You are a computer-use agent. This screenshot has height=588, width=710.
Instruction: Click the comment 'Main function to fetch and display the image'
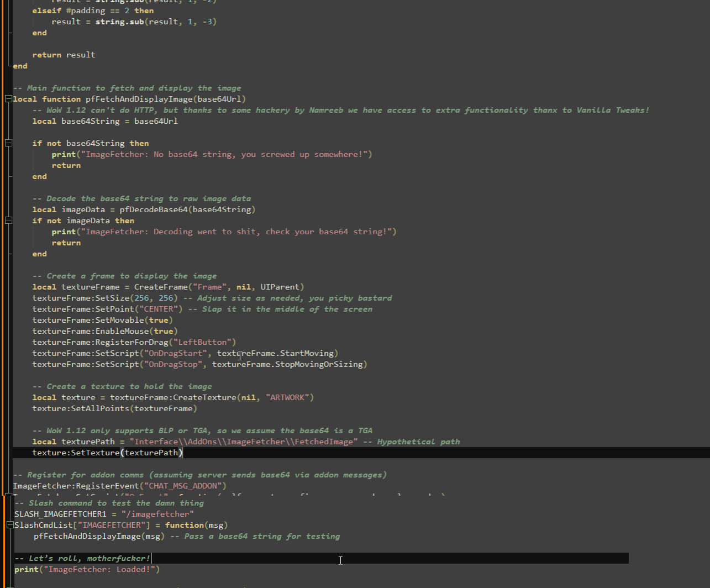[x=127, y=88]
